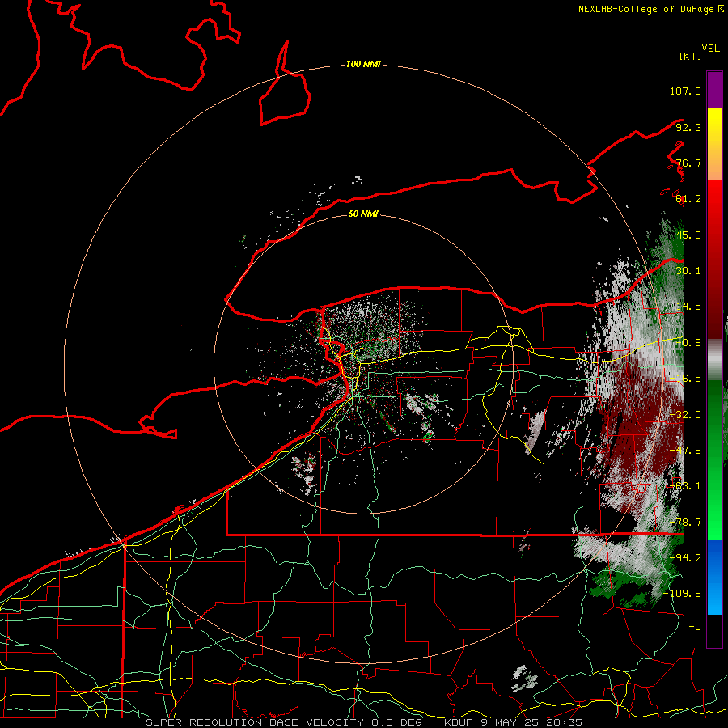Click the -16.5 legend value
This screenshot has height=728, width=728.
coord(685,379)
